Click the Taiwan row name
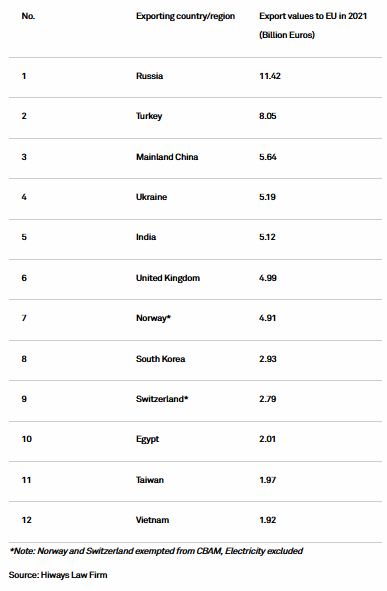 pyautogui.click(x=150, y=480)
